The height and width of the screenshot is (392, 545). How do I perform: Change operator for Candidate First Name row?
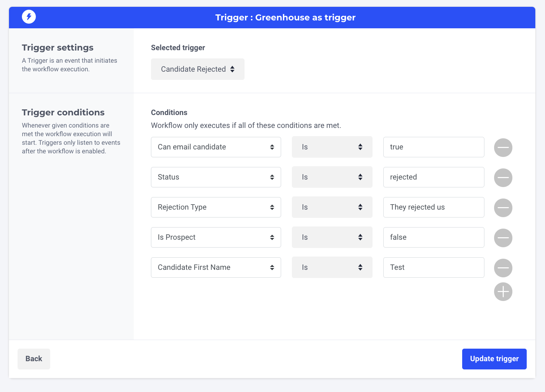[332, 267]
